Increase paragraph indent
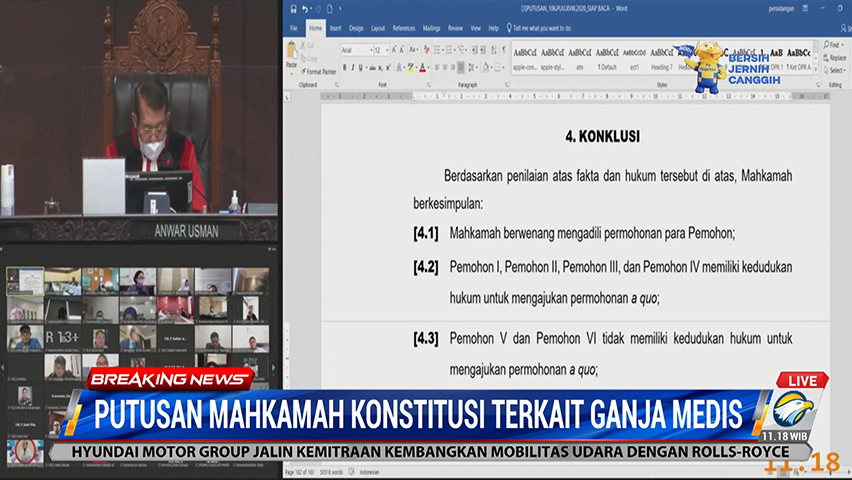The width and height of the screenshot is (852, 480). pos(483,50)
